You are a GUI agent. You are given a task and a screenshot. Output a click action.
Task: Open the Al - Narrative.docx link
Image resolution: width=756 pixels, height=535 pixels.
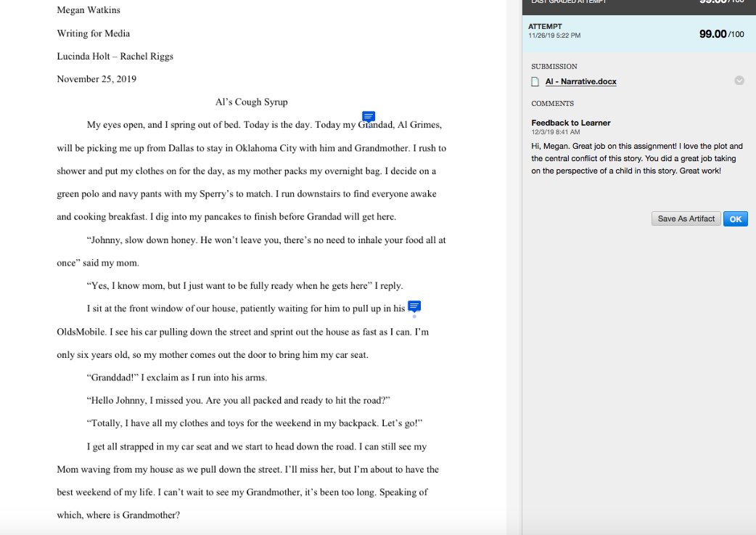pos(580,81)
